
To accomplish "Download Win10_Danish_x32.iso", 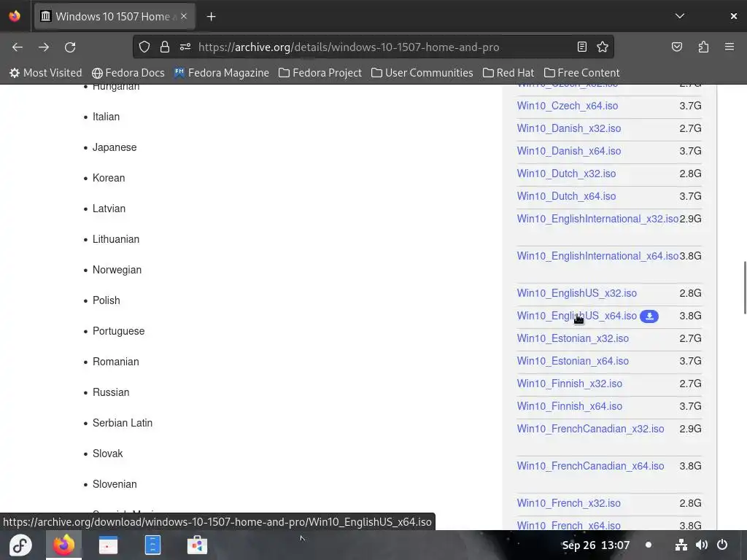I will point(569,128).
